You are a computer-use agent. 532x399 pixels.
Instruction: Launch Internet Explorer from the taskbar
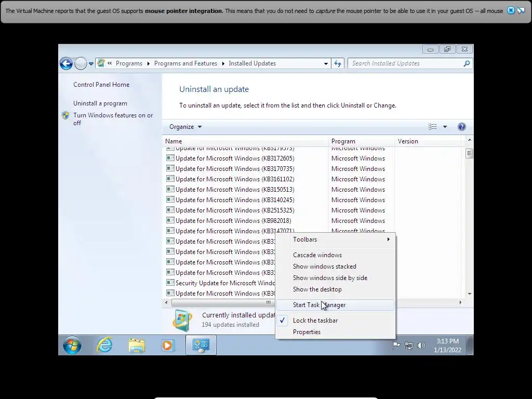pos(104,345)
